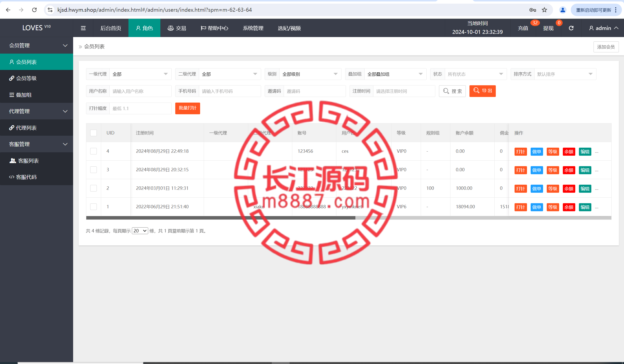Click 等级 for UID 3 row

coord(553,170)
